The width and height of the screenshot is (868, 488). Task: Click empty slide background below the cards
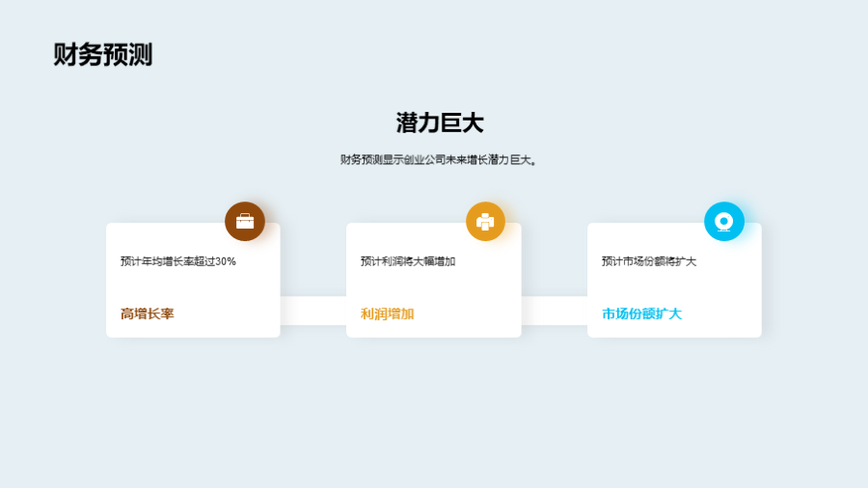pos(434,415)
